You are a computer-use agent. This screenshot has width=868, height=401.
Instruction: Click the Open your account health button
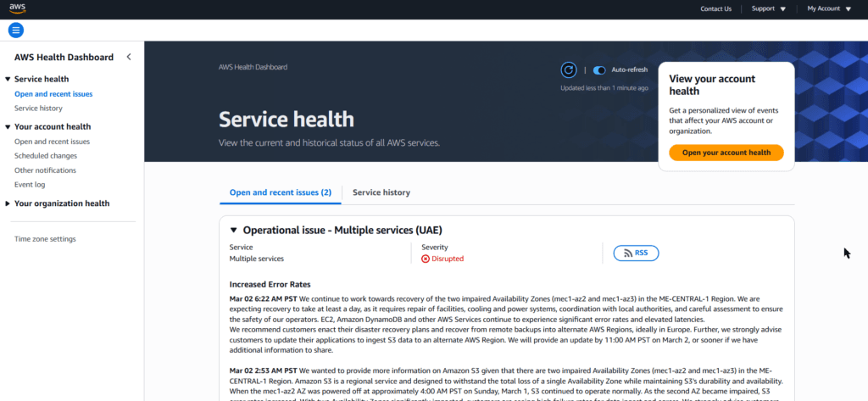(x=726, y=153)
